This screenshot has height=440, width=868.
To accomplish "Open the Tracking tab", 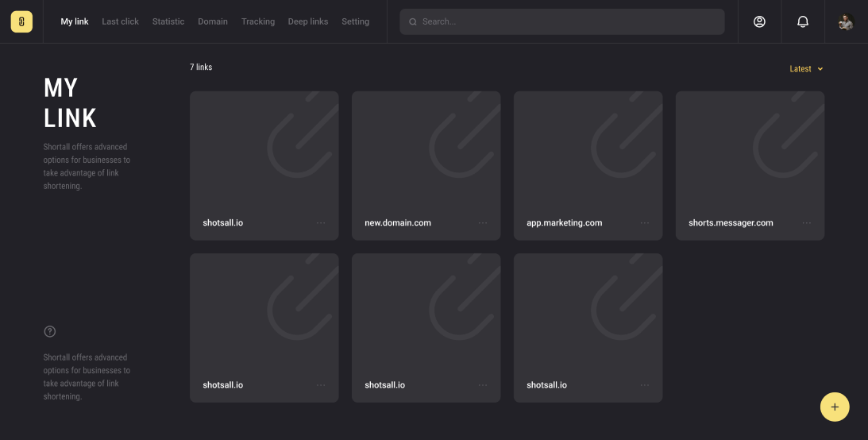I will 258,21.
